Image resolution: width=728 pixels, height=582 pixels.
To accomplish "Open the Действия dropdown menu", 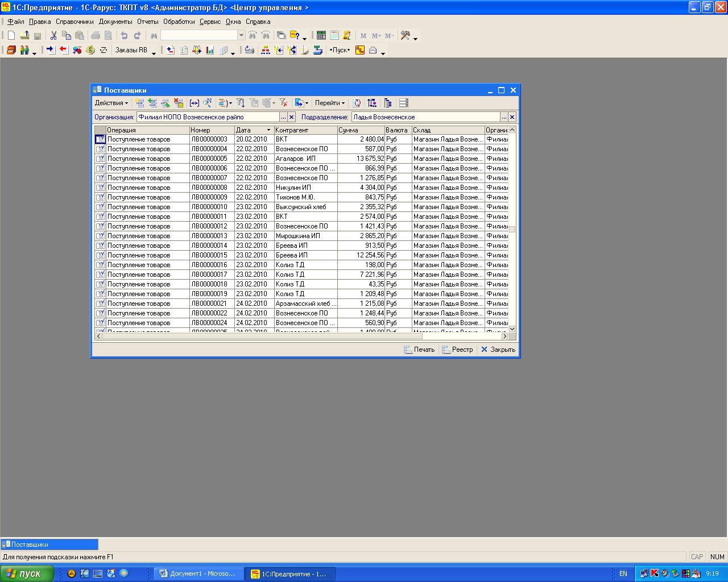I will pyautogui.click(x=111, y=103).
